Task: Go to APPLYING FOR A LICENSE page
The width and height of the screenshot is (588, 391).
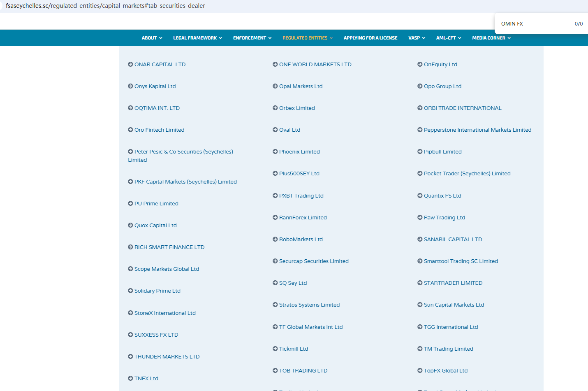Action: click(x=370, y=38)
